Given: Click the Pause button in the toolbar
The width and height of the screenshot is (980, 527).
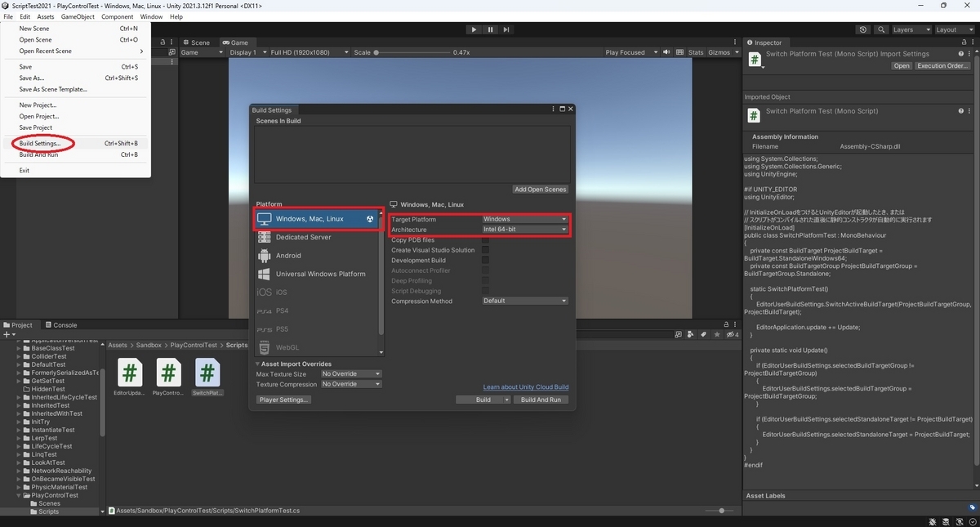Looking at the screenshot, I should pos(490,29).
